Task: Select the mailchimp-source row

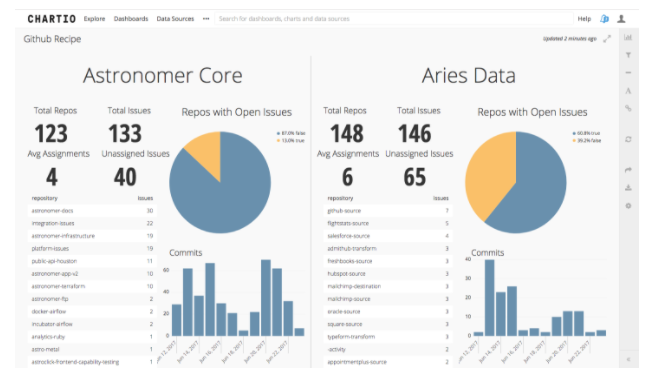Action: 388,299
